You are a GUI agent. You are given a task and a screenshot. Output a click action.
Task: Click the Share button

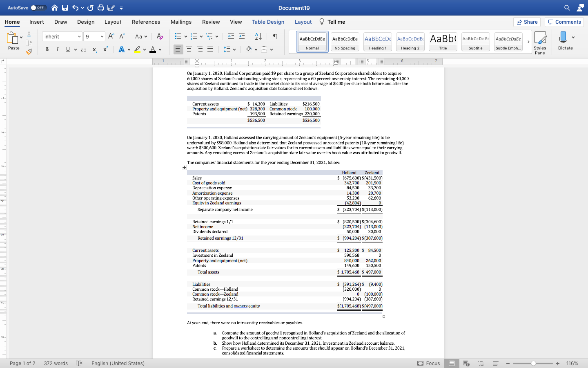(x=527, y=22)
